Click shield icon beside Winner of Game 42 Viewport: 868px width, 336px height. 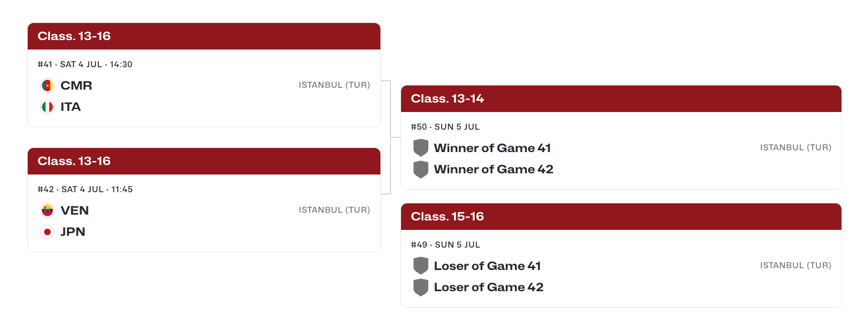click(420, 169)
